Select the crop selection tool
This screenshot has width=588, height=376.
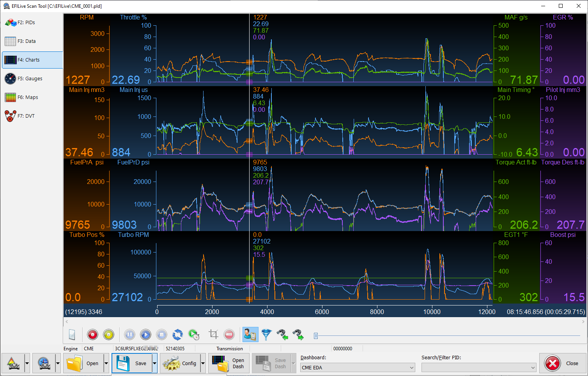(213, 334)
